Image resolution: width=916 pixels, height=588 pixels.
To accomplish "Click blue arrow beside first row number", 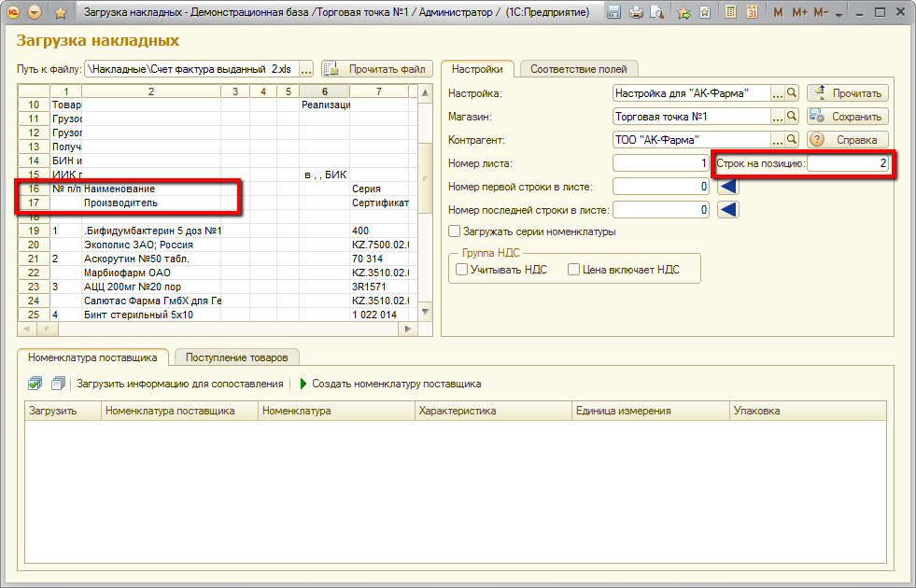I will (728, 187).
